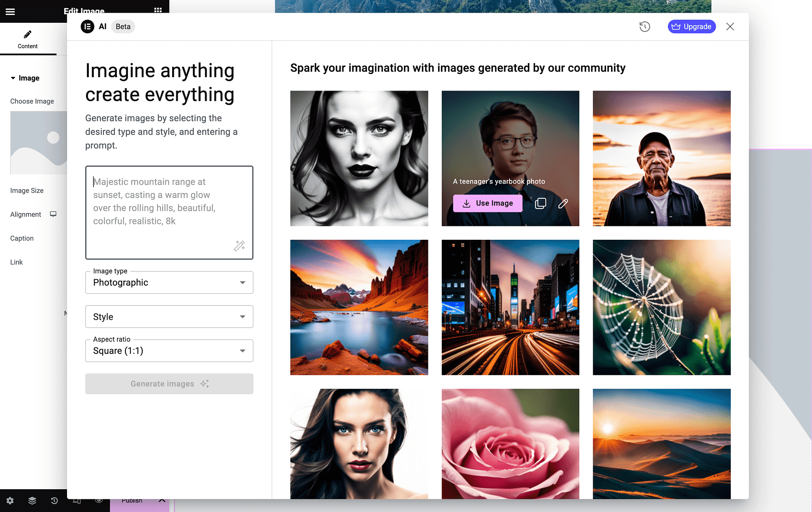Click the magic wand prompt enhance icon
812x512 pixels.
tap(240, 246)
